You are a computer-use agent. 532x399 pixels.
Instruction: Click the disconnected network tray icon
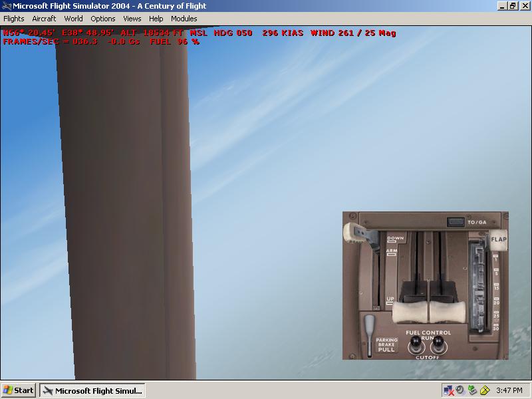(x=448, y=390)
